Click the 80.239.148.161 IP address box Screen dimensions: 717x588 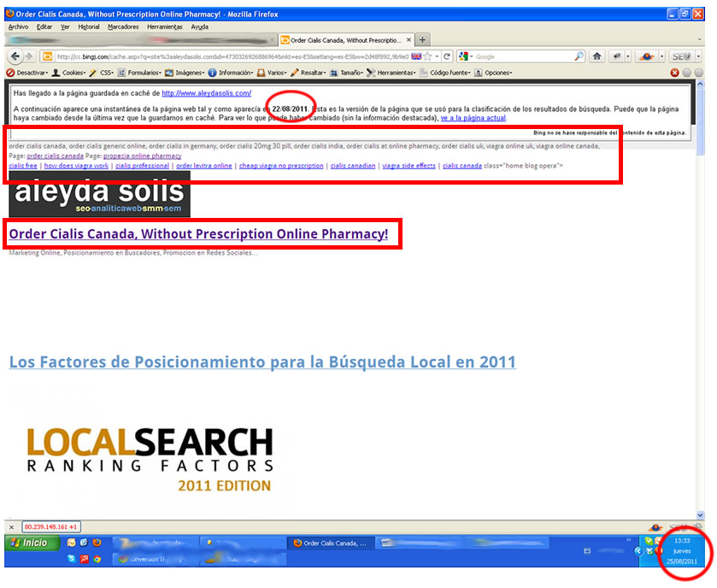pos(50,527)
